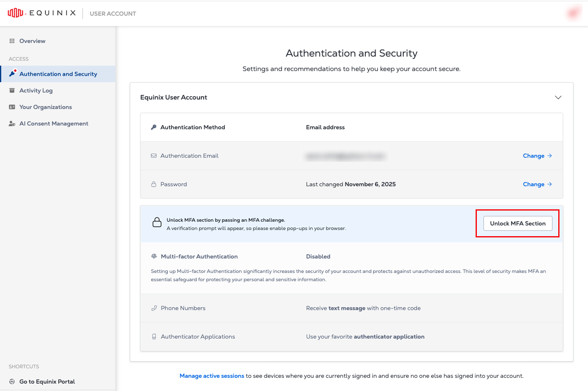Click the Receive text message with one-time code text

tap(363, 308)
